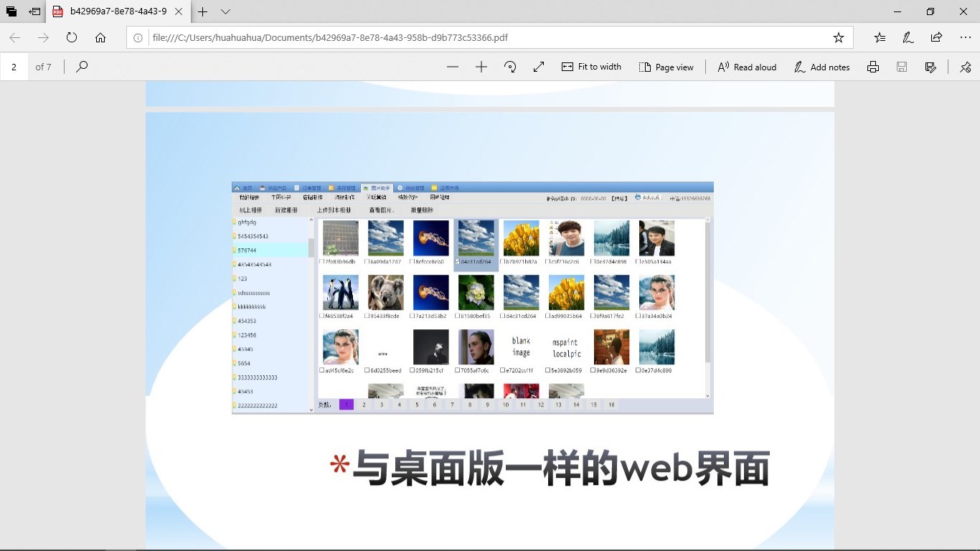Open Settings and more menu
The image size is (980, 551).
click(965, 37)
